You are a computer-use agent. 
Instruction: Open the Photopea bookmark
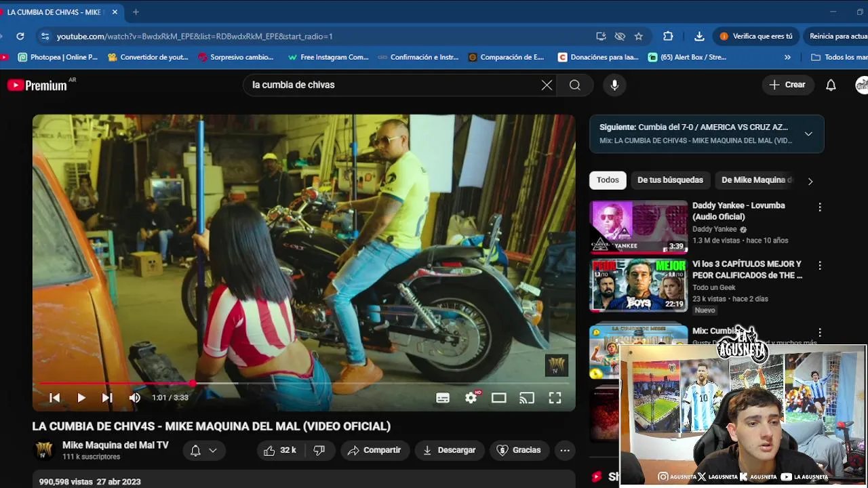coord(58,57)
